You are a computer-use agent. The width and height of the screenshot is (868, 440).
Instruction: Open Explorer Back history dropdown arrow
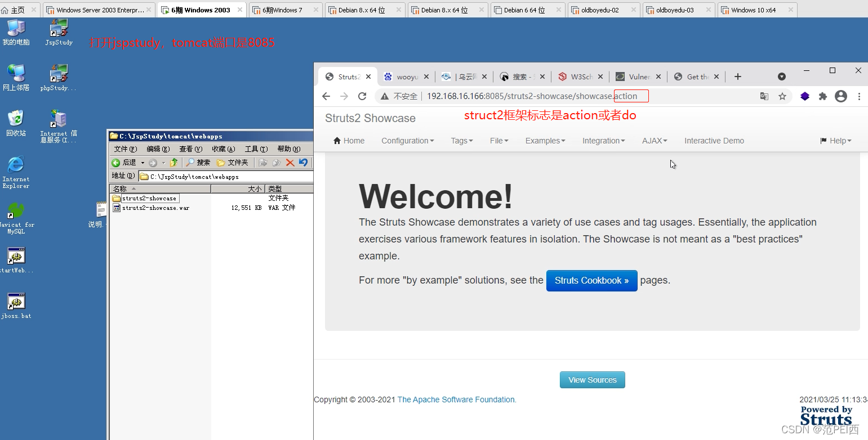[143, 163]
